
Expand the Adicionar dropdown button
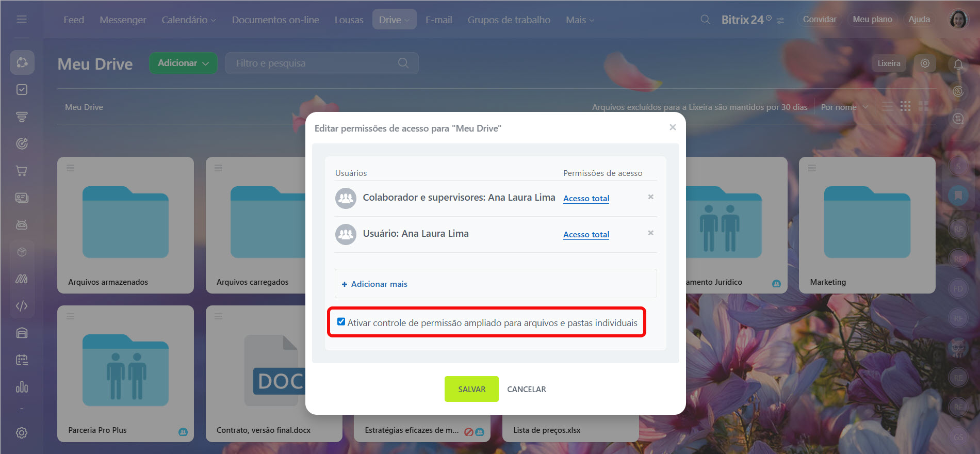point(183,63)
